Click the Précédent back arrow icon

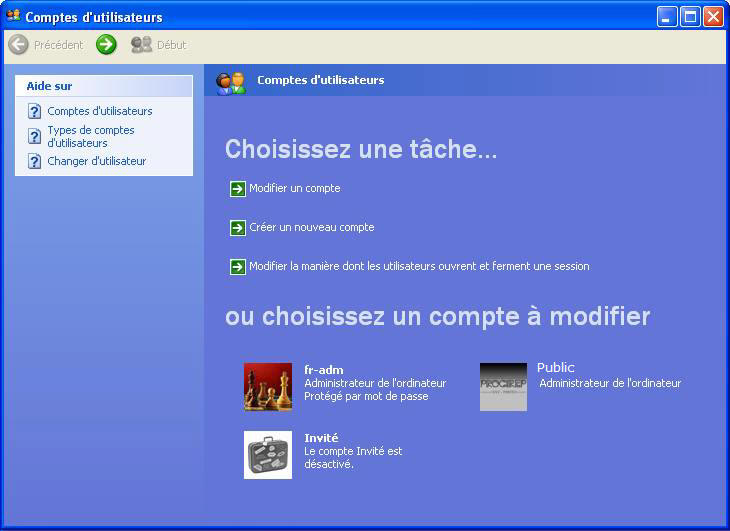(x=18, y=45)
